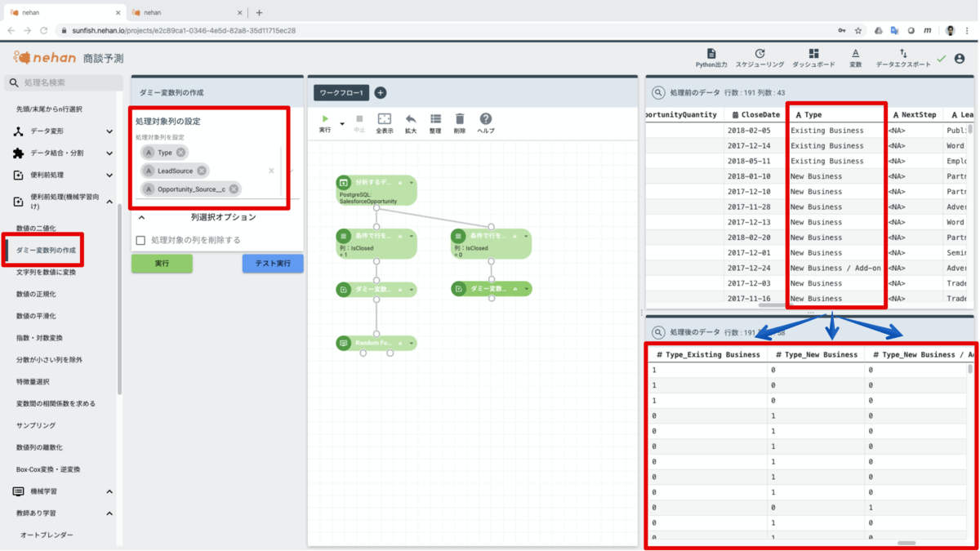Expand the データ結合・分割 category

[x=109, y=153]
